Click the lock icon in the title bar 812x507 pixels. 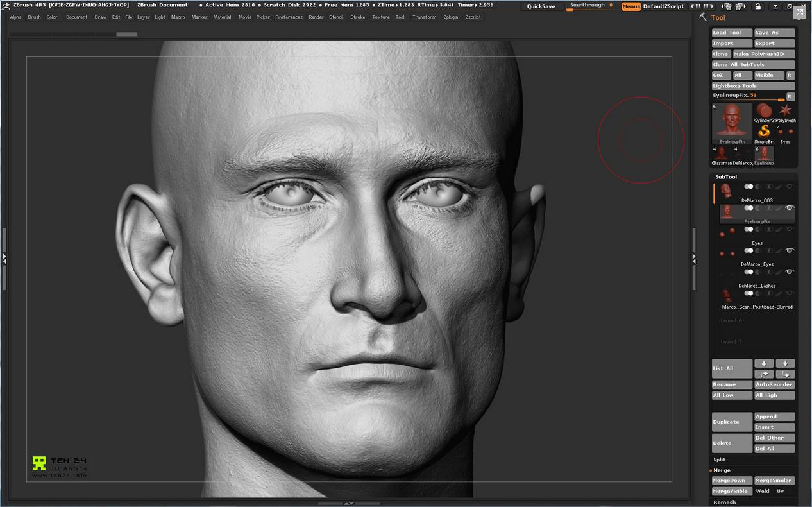coord(757,6)
